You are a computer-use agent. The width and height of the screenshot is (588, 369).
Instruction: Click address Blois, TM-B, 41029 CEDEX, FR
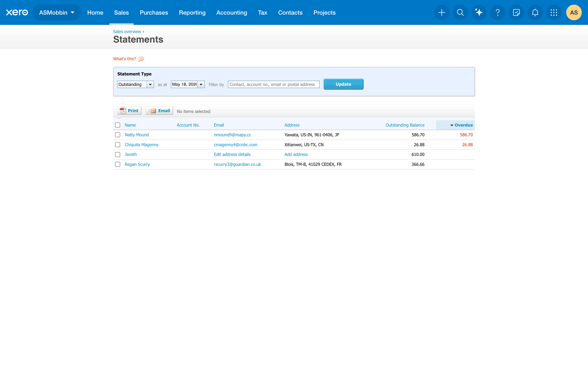pyautogui.click(x=313, y=164)
